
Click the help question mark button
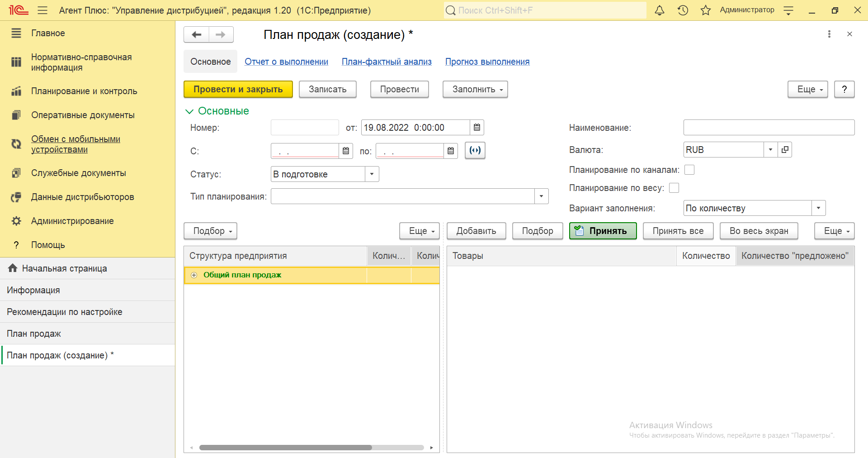[844, 89]
